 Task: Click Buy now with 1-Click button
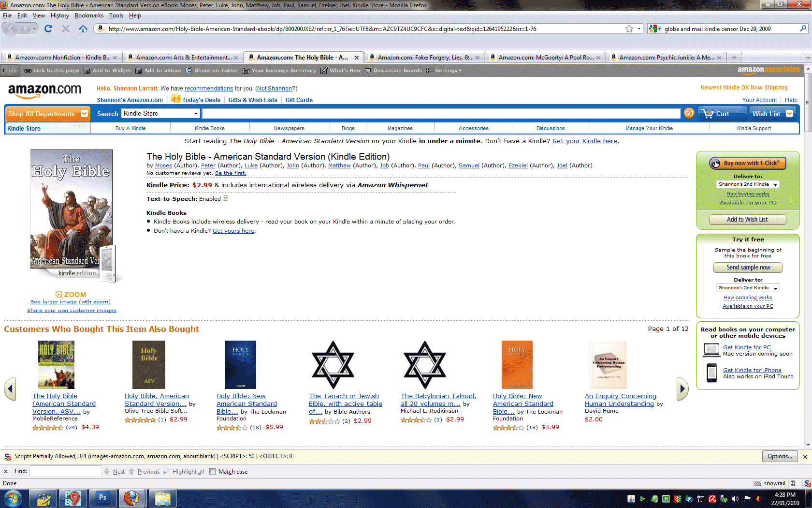(x=747, y=163)
